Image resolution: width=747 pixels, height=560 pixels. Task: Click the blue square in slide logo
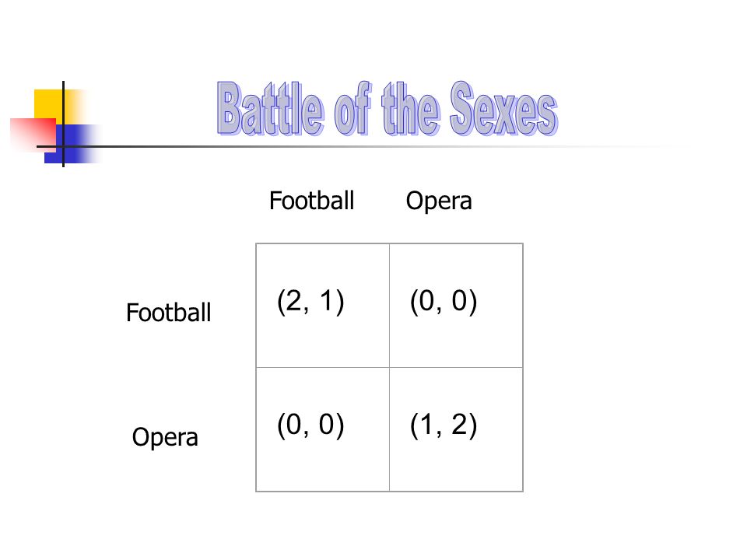pyautogui.click(x=72, y=144)
